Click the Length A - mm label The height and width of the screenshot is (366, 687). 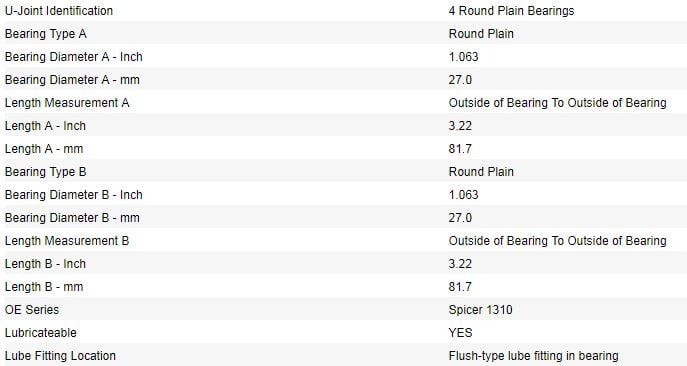44,149
